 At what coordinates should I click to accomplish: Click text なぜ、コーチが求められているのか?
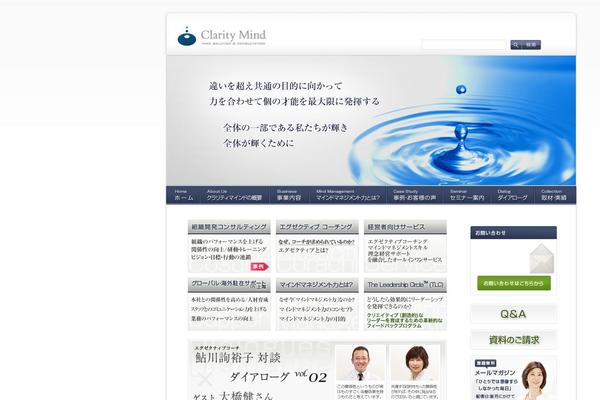click(x=316, y=242)
